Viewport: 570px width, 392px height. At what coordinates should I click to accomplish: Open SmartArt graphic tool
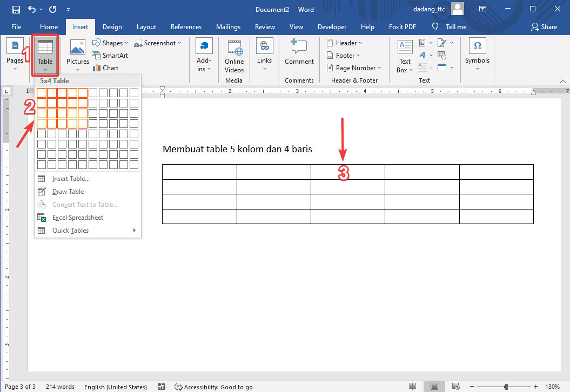coord(110,55)
